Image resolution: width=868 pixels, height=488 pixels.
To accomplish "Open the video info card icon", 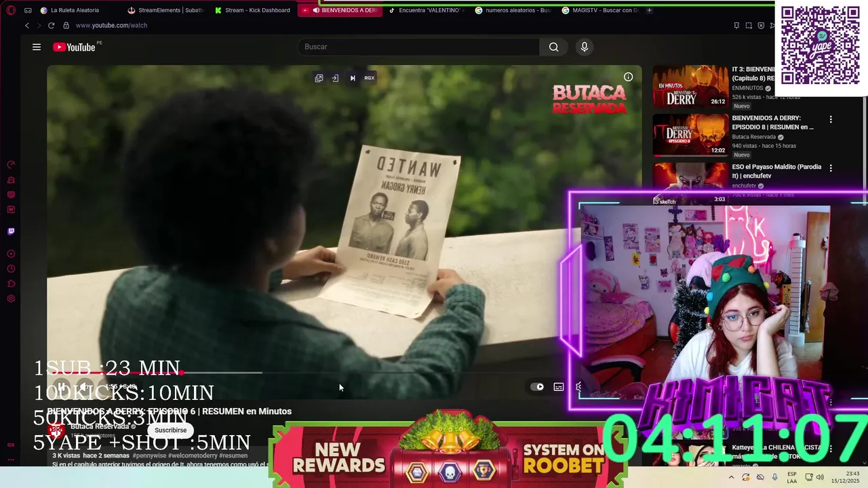I will pyautogui.click(x=629, y=77).
